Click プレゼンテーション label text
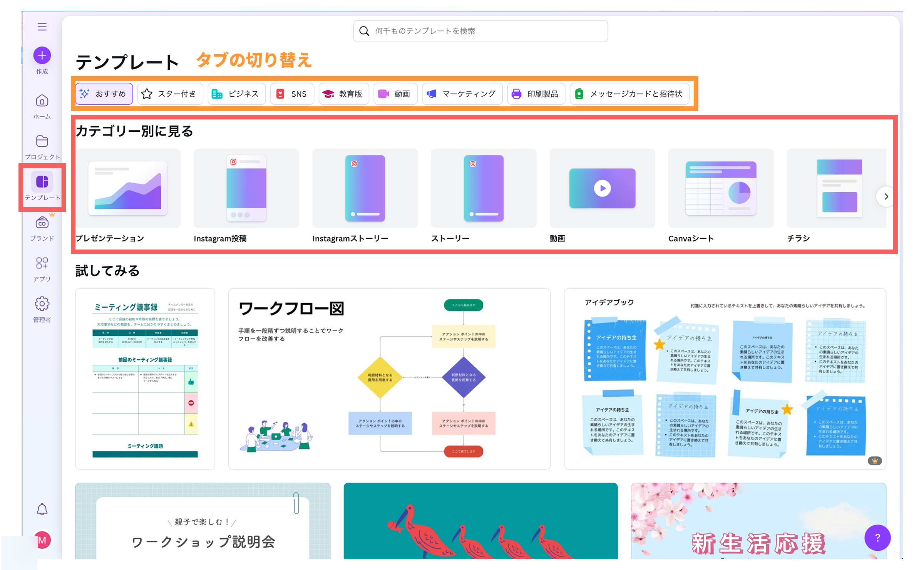Viewport: 924px width, 570px height. [110, 238]
